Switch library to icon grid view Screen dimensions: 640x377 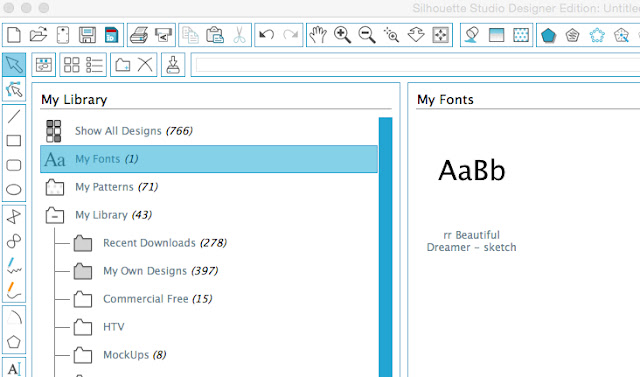tap(71, 64)
